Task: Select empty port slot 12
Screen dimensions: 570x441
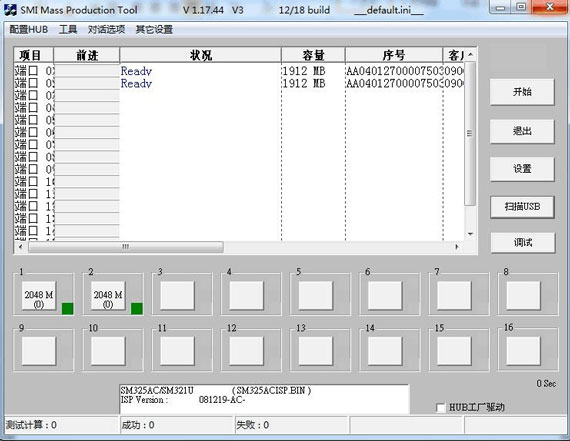Action: coord(246,351)
